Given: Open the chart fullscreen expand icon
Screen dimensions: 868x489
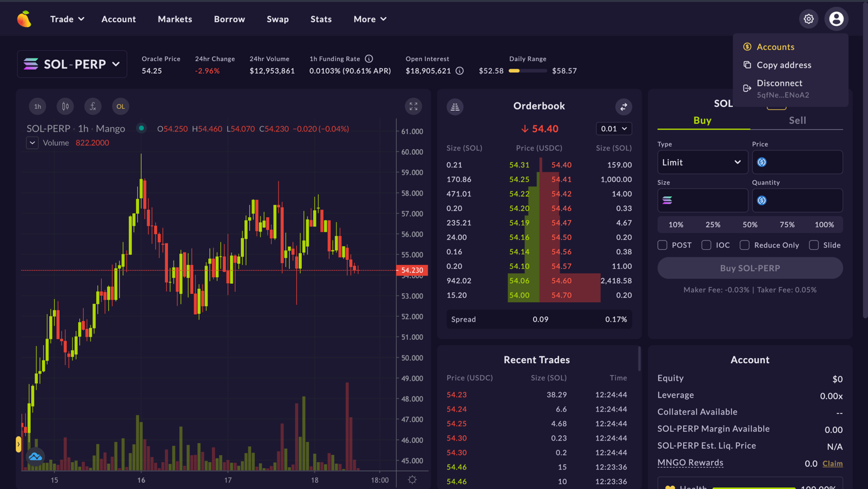Looking at the screenshot, I should pos(413,106).
